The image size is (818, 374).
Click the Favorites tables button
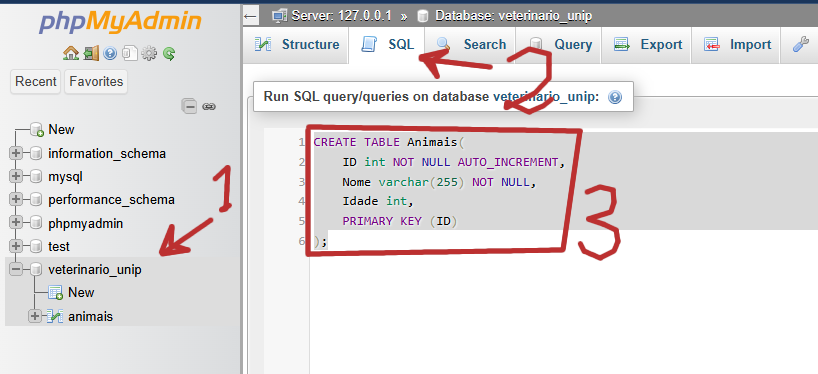pos(96,82)
